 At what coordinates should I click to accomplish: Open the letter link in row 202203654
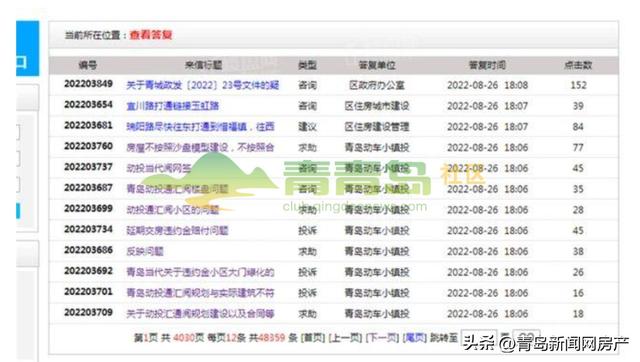coord(172,106)
